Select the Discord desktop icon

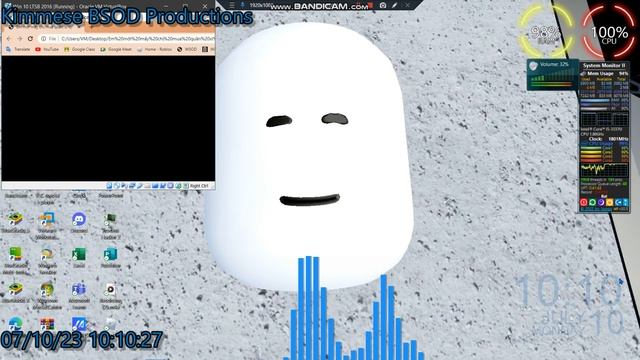[x=79, y=222]
